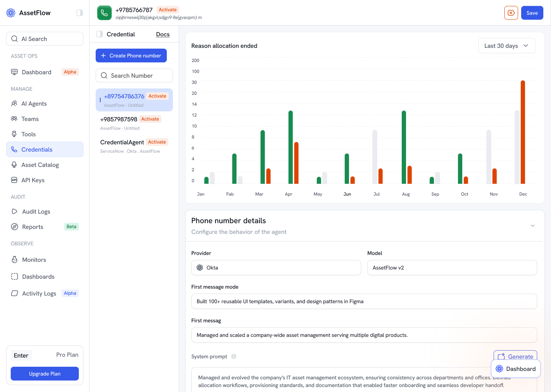The image size is (551, 392).
Task: Click the Dashboards dashed-square icon
Action: 15,276
